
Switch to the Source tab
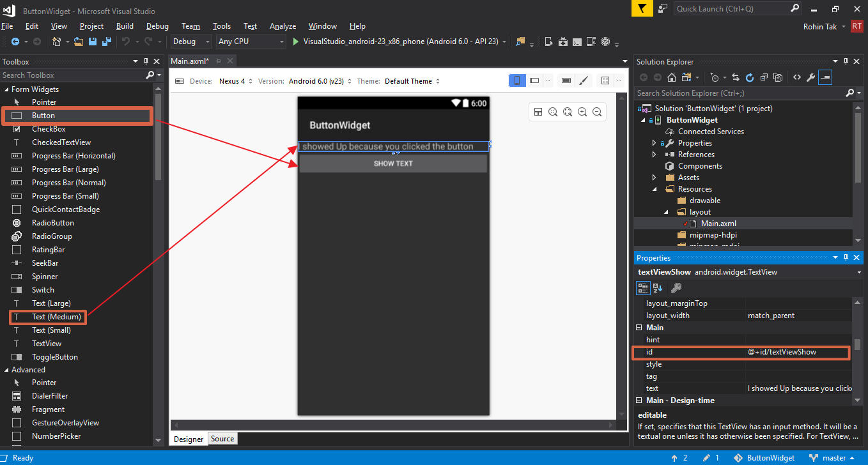(222, 438)
